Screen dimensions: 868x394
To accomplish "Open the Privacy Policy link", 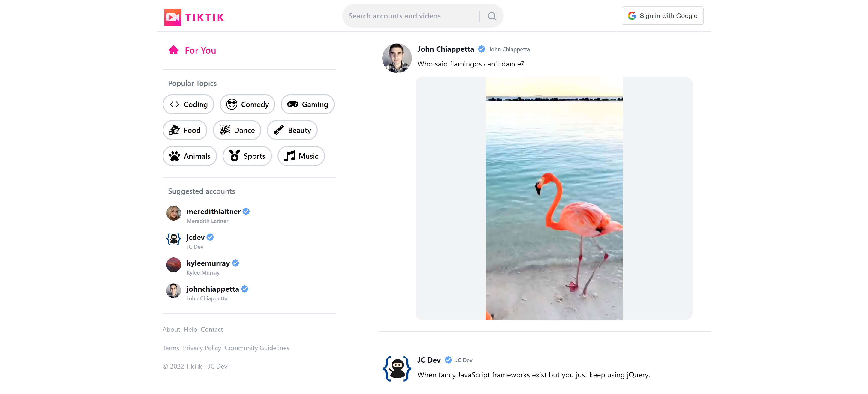I will [202, 348].
